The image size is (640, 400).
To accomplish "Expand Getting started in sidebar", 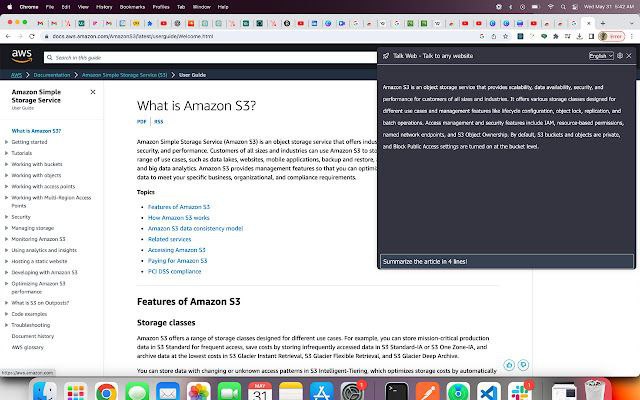I will (x=7, y=142).
